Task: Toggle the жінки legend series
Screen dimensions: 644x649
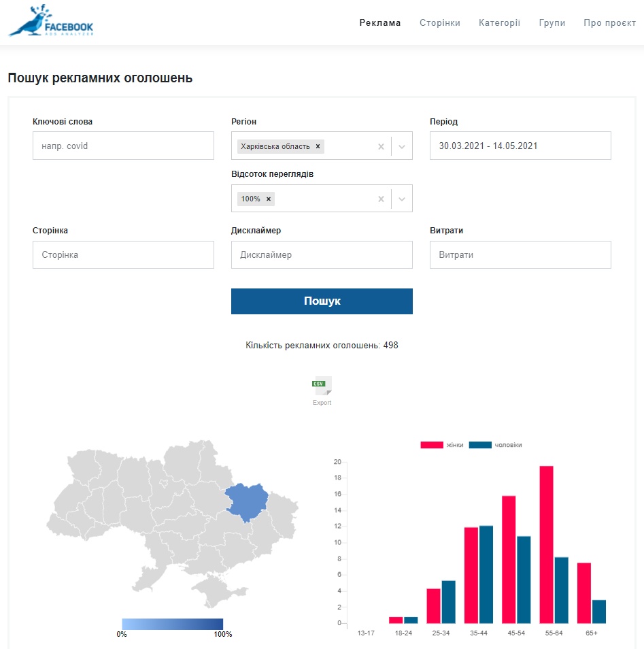Action: coord(443,445)
